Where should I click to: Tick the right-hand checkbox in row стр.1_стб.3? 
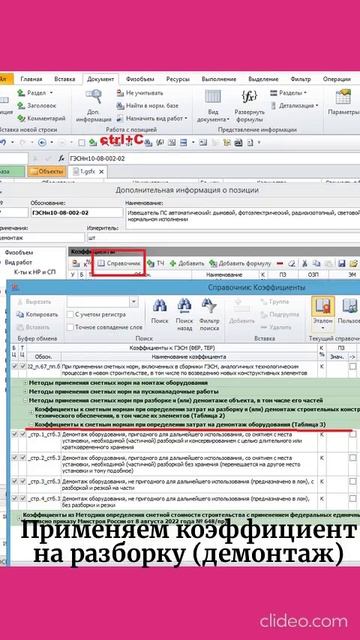pyautogui.click(x=353, y=435)
